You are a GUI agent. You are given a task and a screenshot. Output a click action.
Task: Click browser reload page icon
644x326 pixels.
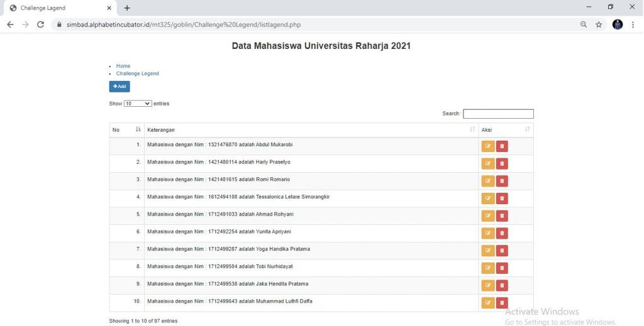40,24
